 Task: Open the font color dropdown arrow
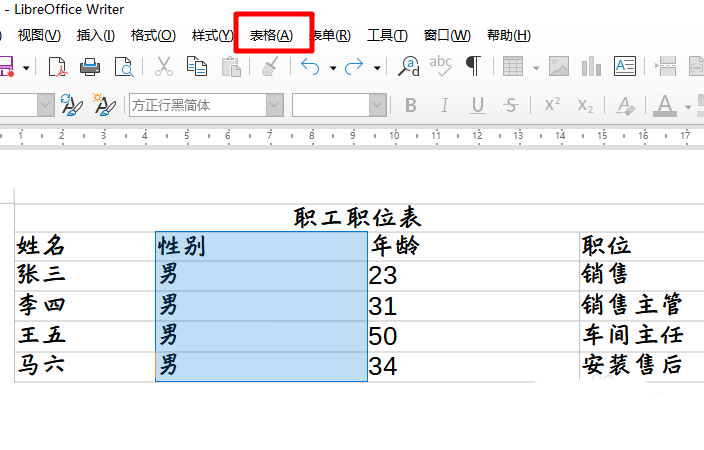pos(688,107)
